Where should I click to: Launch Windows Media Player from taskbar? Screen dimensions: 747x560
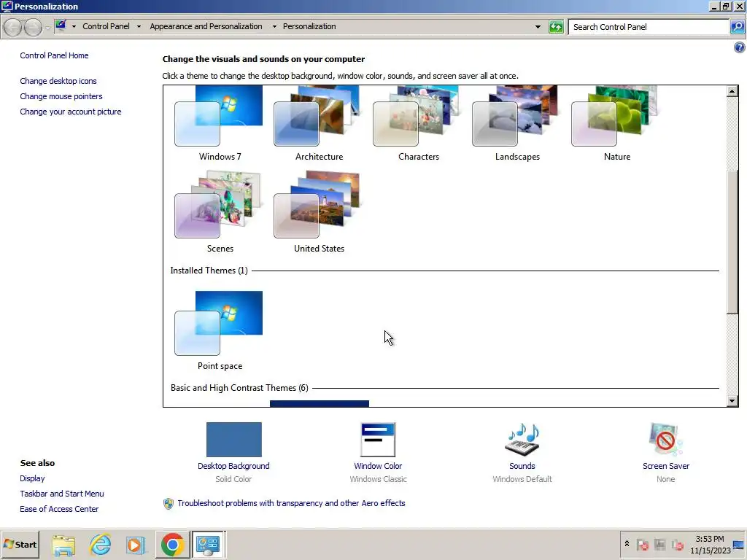click(x=135, y=545)
